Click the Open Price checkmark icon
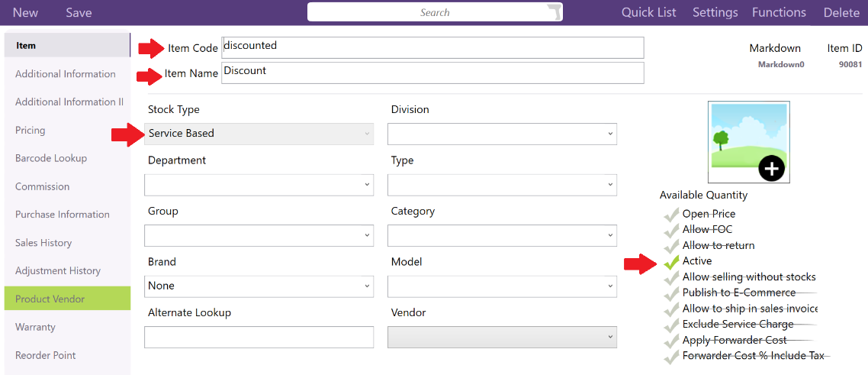 [671, 214]
